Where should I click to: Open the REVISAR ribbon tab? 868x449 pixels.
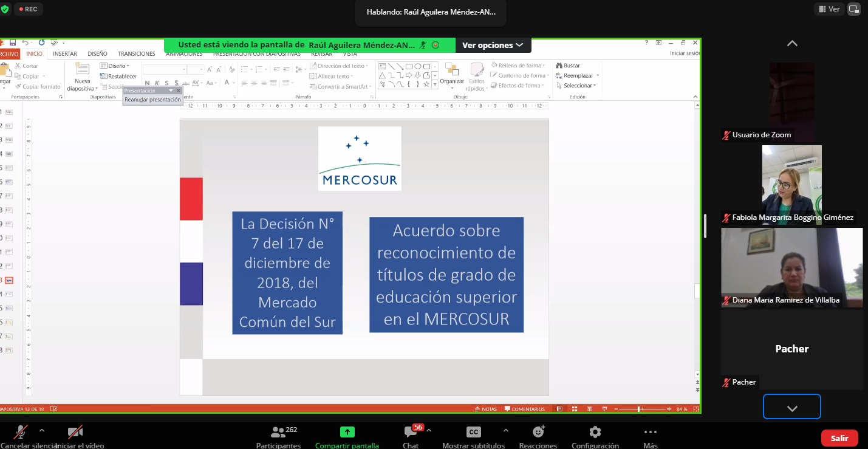(322, 53)
